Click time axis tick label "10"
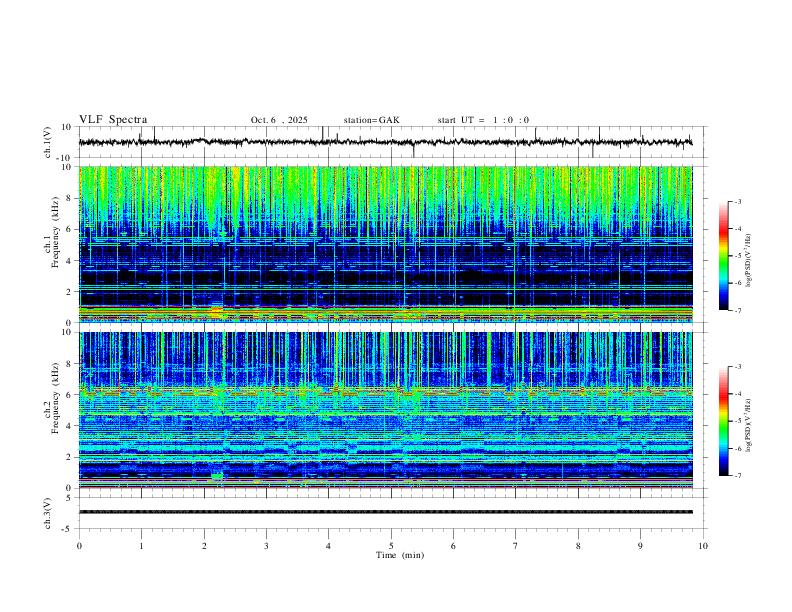 coord(703,546)
